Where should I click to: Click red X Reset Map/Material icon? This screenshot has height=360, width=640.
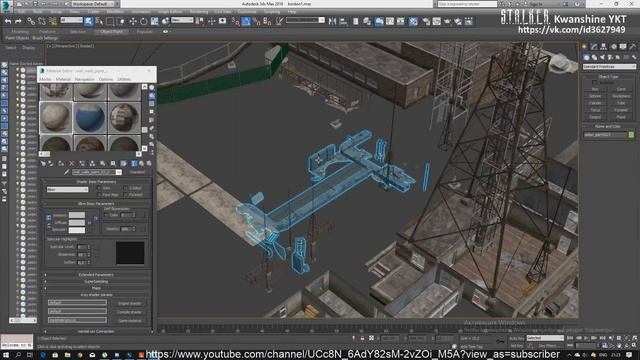pyautogui.click(x=72, y=164)
